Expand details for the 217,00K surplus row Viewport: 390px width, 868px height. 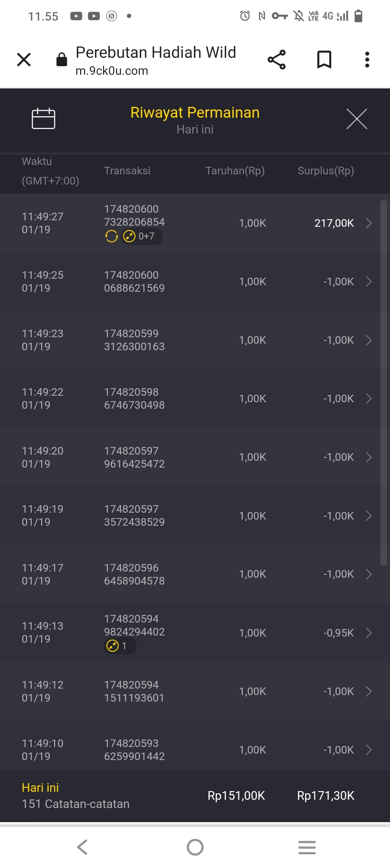[368, 223]
